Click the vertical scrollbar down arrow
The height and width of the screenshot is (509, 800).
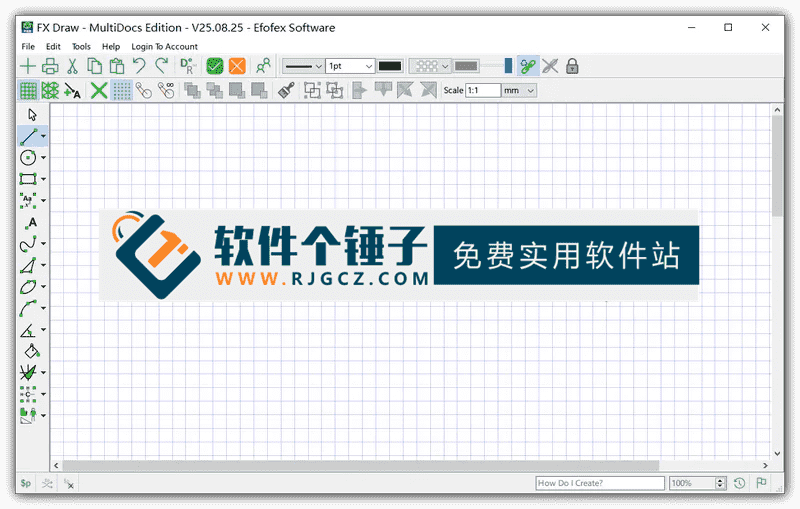tap(777, 453)
